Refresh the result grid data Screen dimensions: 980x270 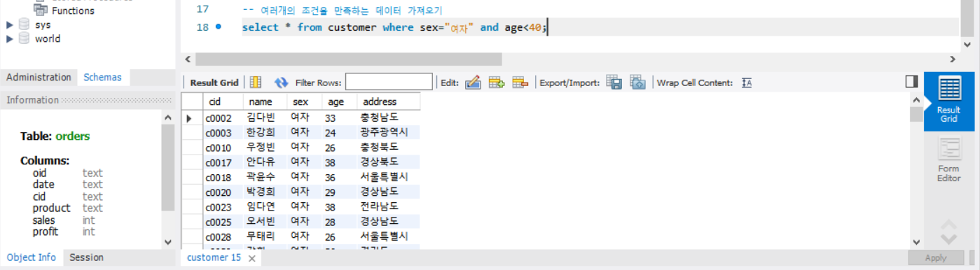point(281,83)
